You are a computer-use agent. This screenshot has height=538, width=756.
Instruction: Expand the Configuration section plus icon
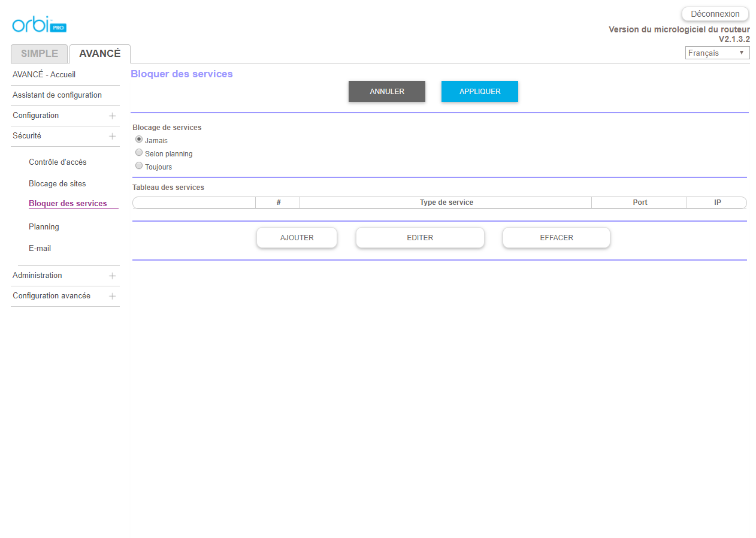point(112,116)
